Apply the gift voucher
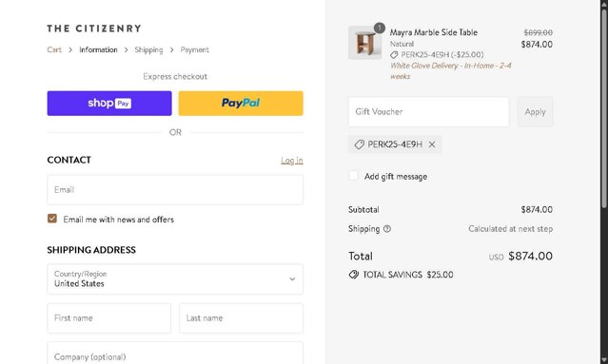Image resolution: width=608 pixels, height=364 pixels. [535, 112]
